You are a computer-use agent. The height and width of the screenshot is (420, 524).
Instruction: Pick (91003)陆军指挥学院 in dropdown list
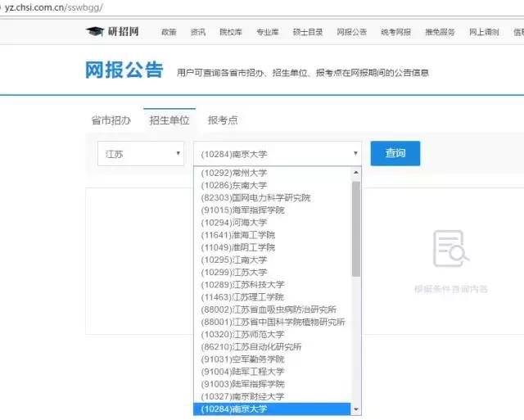(x=273, y=384)
